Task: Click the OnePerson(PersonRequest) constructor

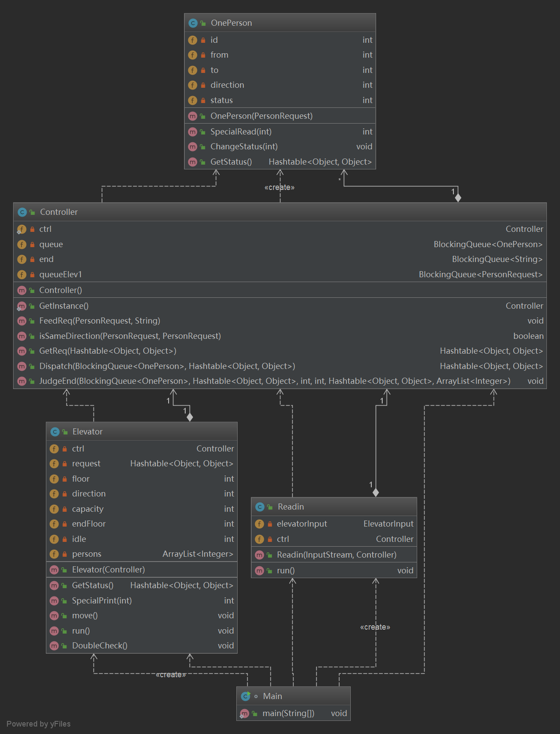Action: pos(262,116)
